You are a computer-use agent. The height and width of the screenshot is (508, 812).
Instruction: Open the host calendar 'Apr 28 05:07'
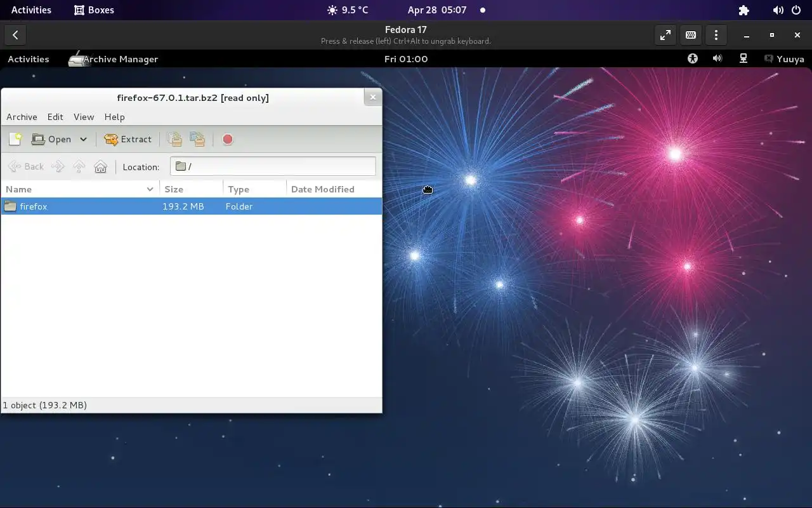(437, 10)
